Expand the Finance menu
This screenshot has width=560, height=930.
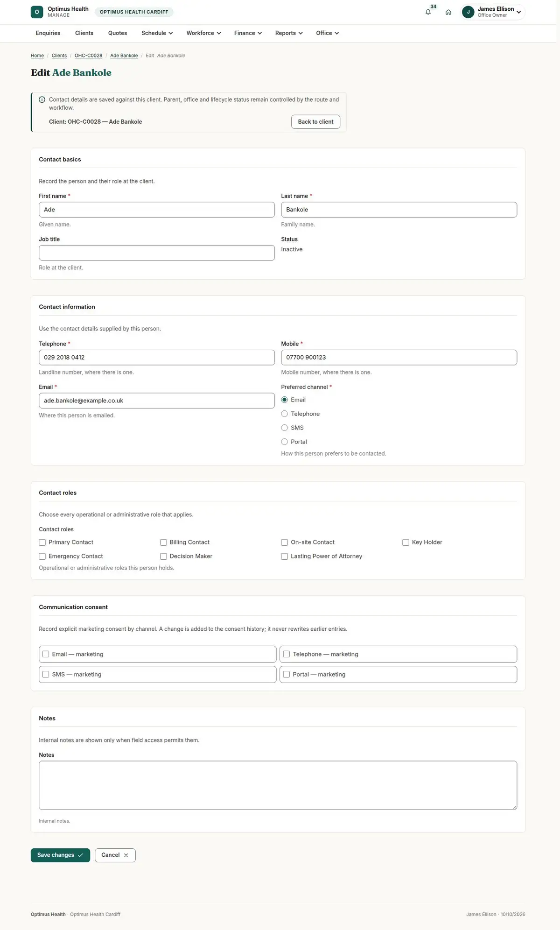pos(248,33)
